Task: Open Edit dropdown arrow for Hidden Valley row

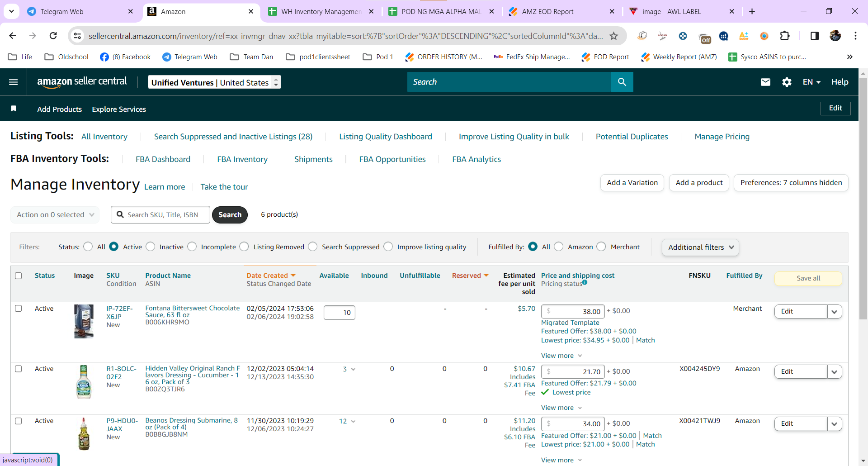Action: 835,372
